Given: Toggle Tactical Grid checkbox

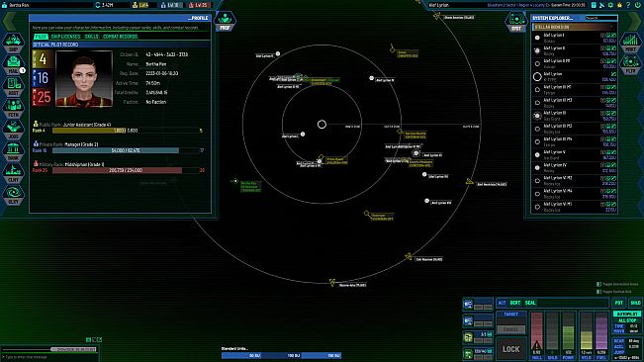Looking at the screenshot, I should click(x=598, y=292).
